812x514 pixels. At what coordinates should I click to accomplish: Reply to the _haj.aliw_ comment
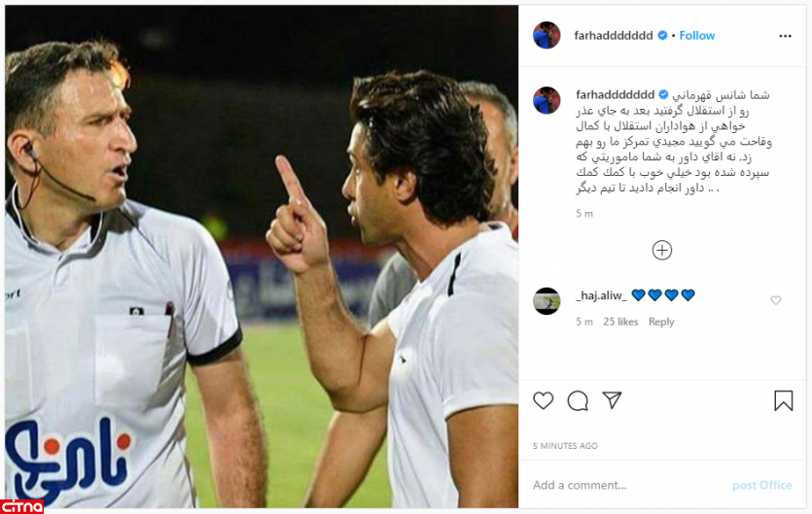661,322
